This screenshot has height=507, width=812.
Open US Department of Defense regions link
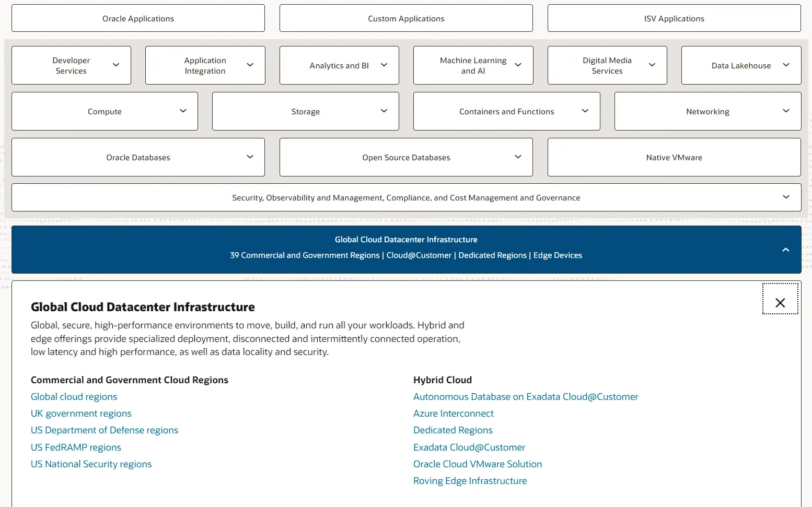coord(105,430)
